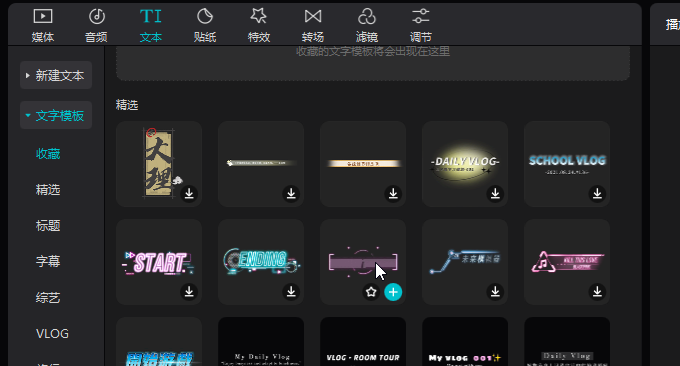Screen dimensions: 680x366
Task: Switch to the 特效 effects tab
Action: (x=259, y=26)
